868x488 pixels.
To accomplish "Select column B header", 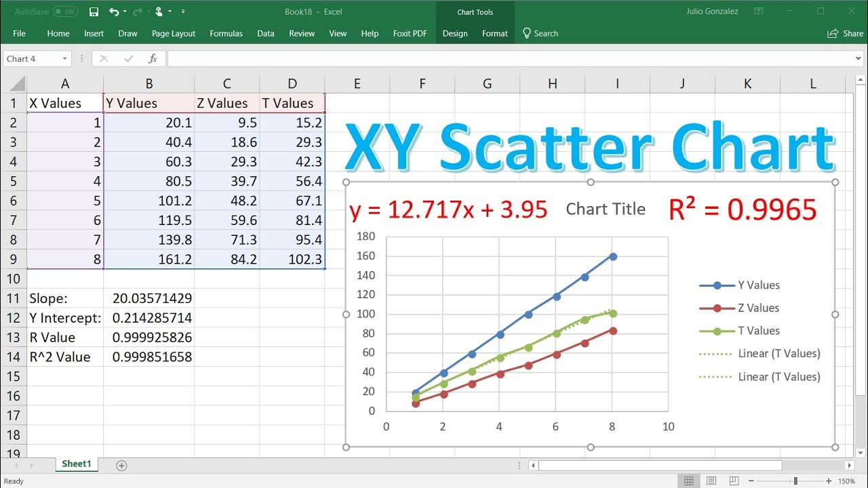I will [x=149, y=83].
